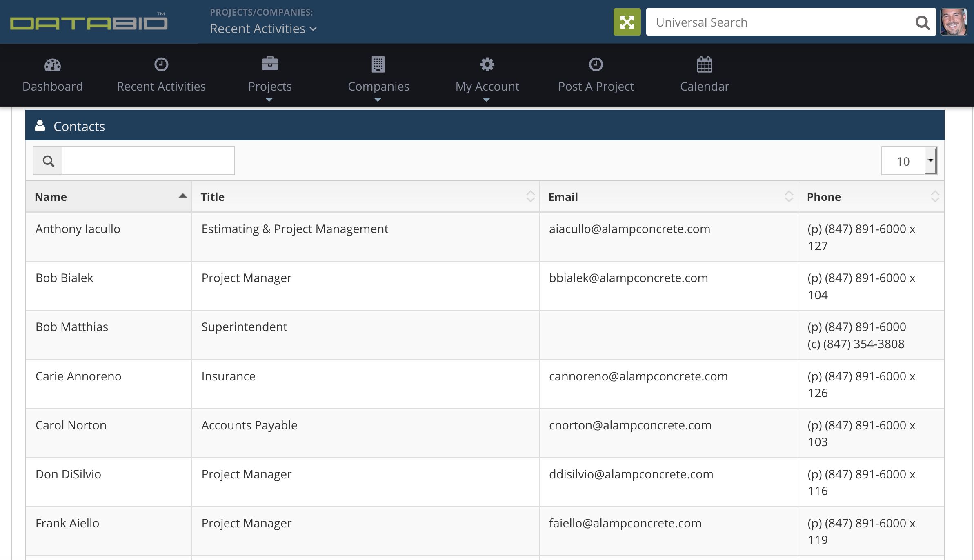
Task: Click the Name column header
Action: coord(109,197)
